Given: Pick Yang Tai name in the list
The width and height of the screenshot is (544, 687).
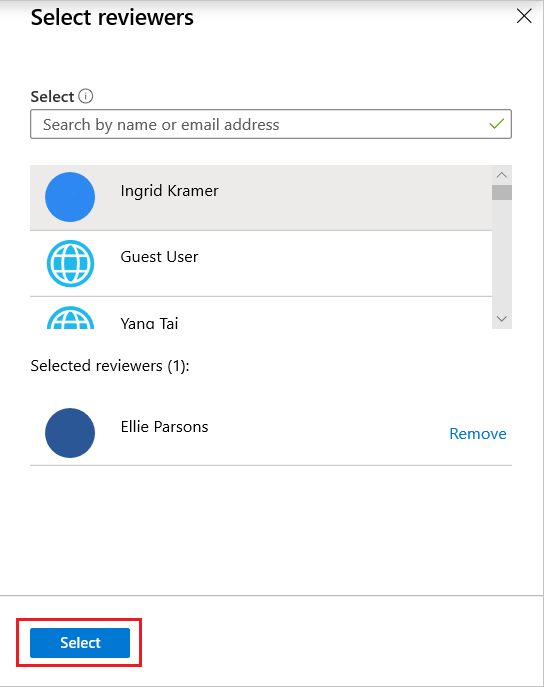Looking at the screenshot, I should tap(149, 323).
